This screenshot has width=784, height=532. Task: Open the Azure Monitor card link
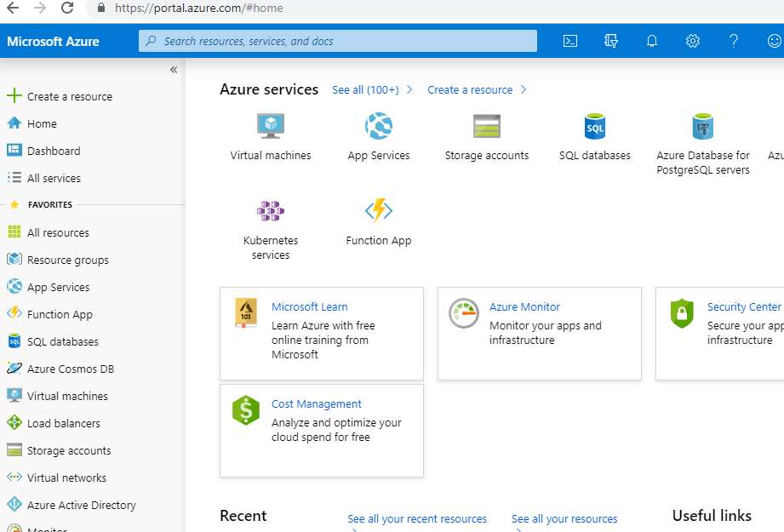524,307
